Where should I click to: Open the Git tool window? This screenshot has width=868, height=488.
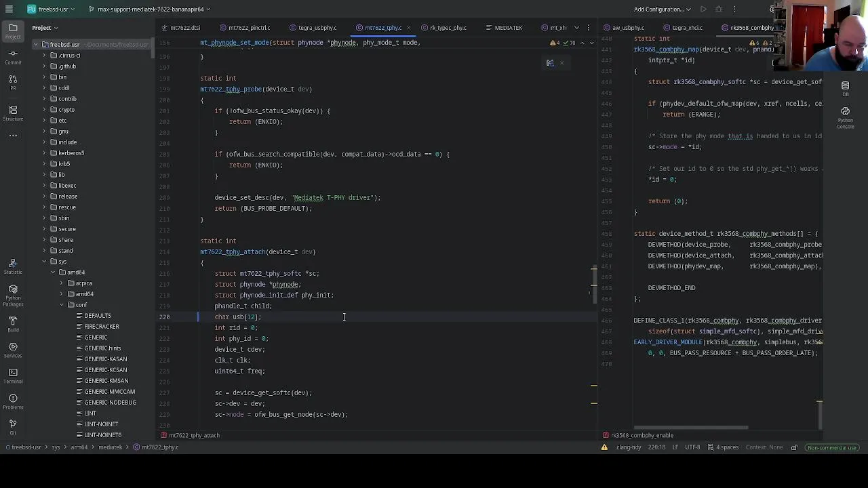click(x=13, y=426)
